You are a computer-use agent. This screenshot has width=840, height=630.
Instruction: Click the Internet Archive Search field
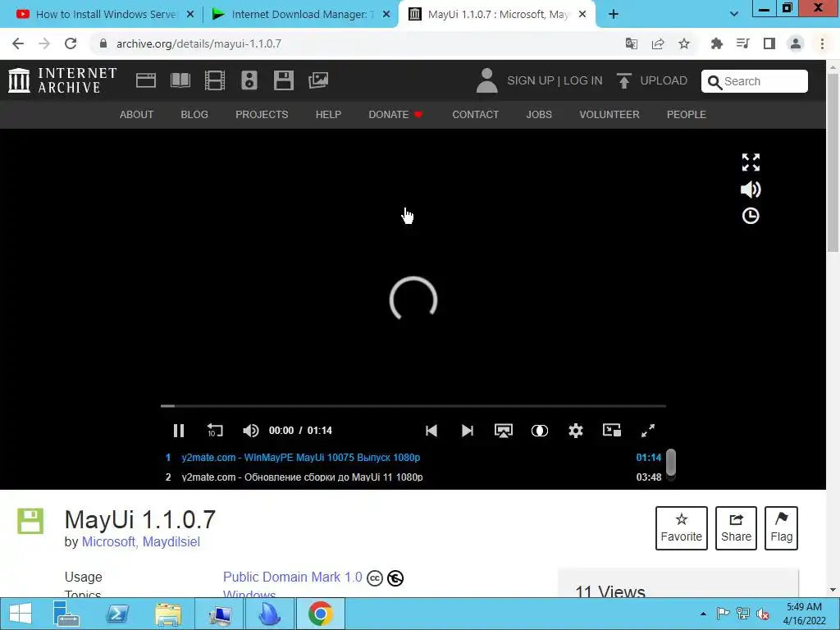(755, 81)
